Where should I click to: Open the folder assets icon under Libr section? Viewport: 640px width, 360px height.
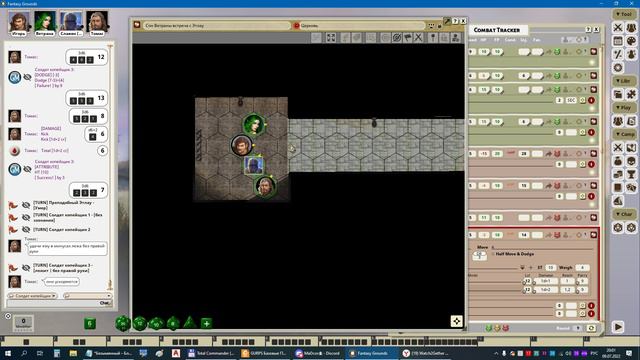618,94
